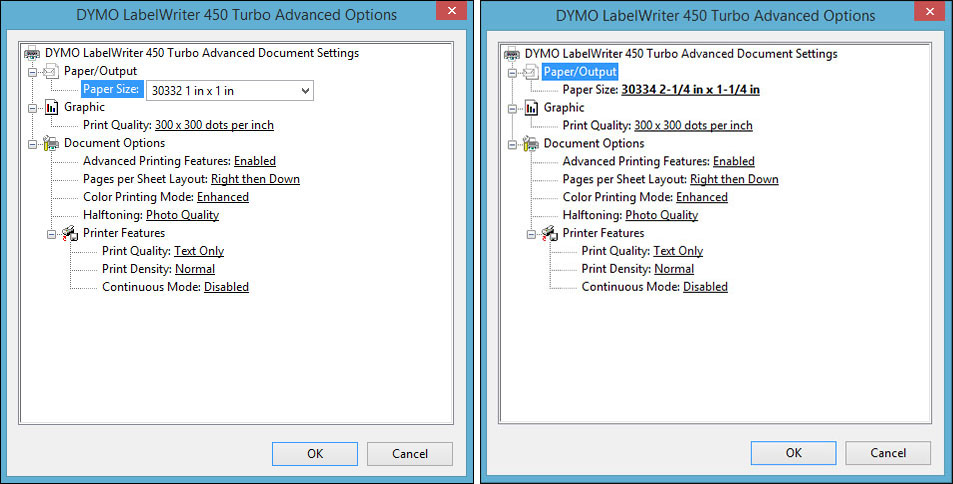Select highlighted Paper/Output item in right window
The height and width of the screenshot is (484, 953).
(x=580, y=72)
